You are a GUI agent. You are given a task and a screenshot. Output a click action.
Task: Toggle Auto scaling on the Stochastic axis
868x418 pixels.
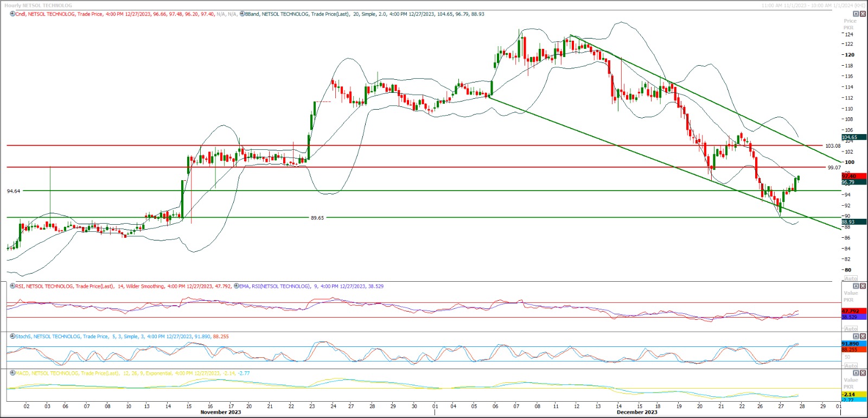(851, 366)
